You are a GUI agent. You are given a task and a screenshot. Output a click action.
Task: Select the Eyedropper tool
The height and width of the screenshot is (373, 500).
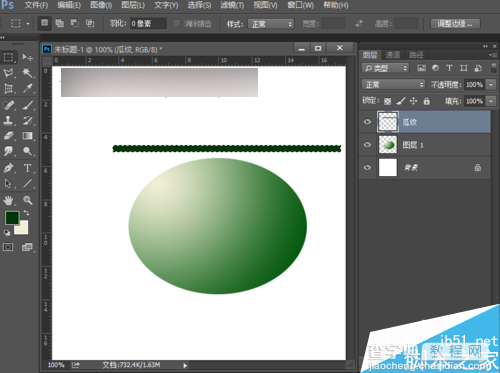27,88
